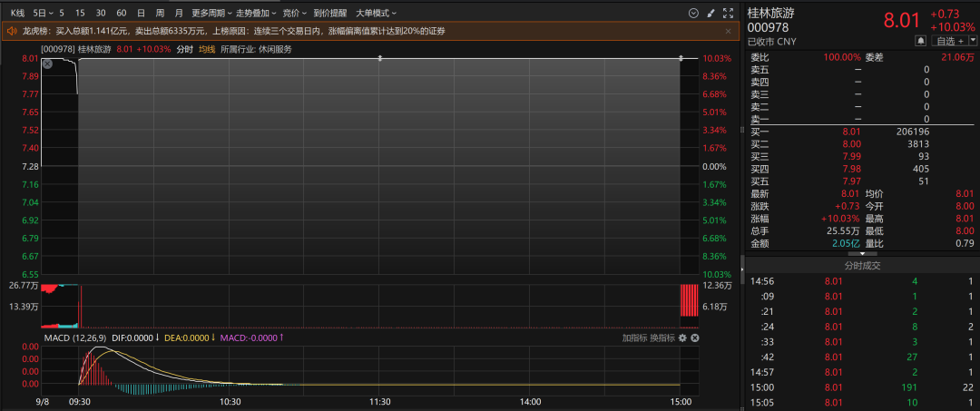Close the 龙虎榜 notification banner

[x=728, y=31]
